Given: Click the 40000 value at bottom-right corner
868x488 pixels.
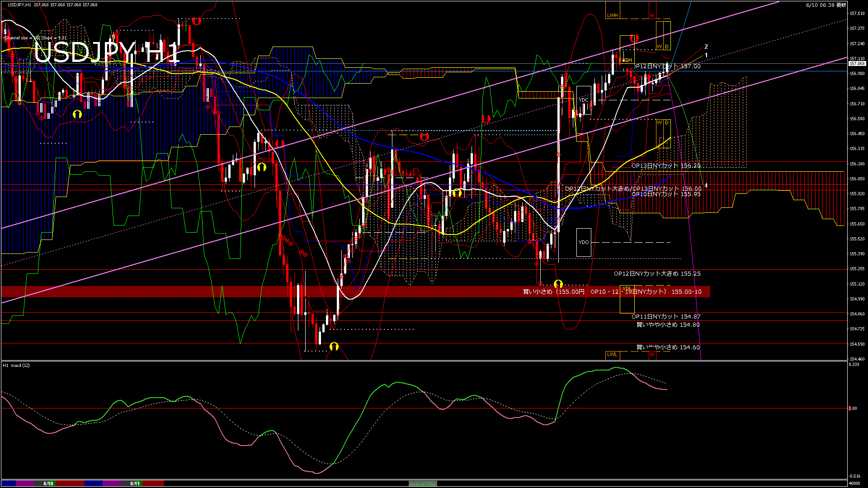Looking at the screenshot, I should [x=854, y=483].
